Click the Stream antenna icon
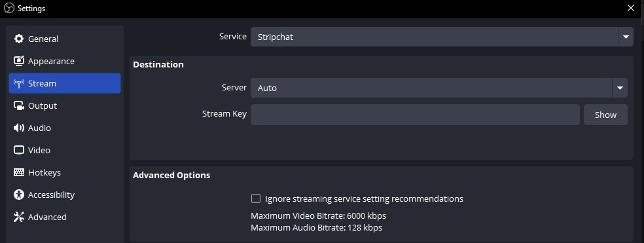The image size is (644, 243). (19, 83)
